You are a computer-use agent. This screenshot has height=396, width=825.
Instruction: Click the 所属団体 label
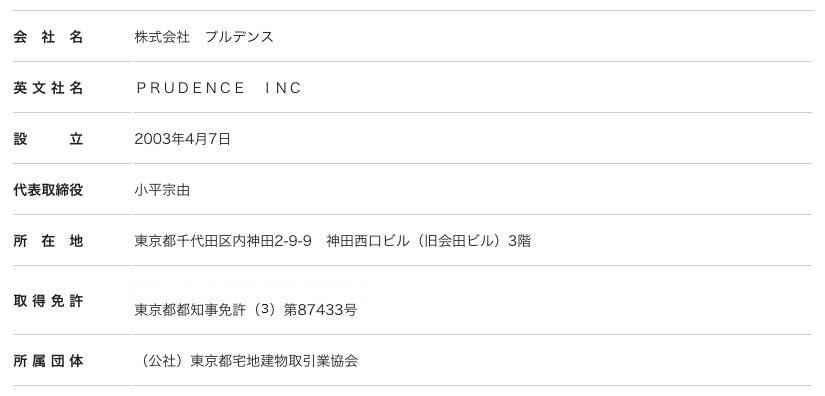point(48,361)
